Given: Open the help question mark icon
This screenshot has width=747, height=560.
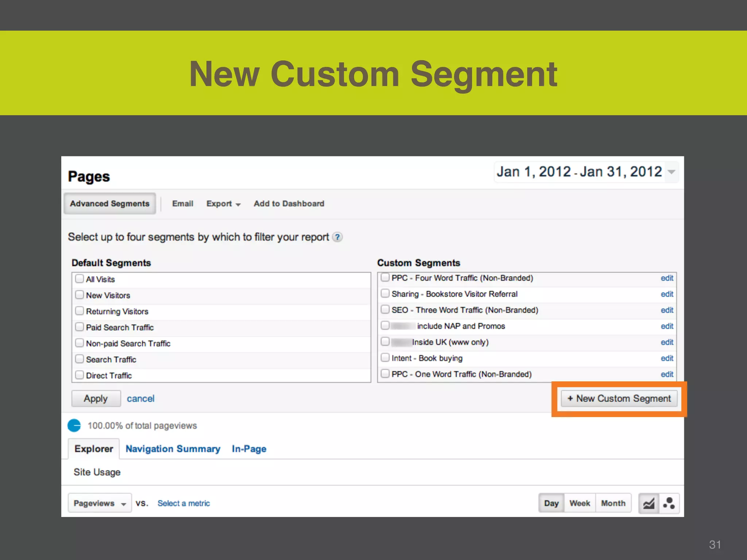Looking at the screenshot, I should pos(338,237).
